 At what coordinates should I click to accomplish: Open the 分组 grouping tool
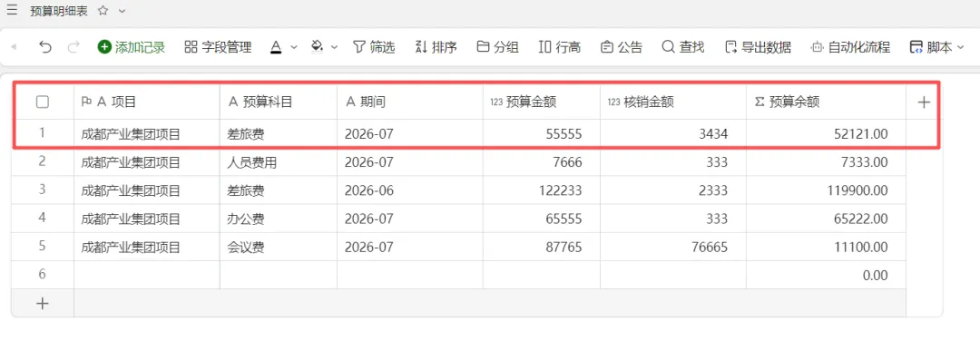(497, 47)
